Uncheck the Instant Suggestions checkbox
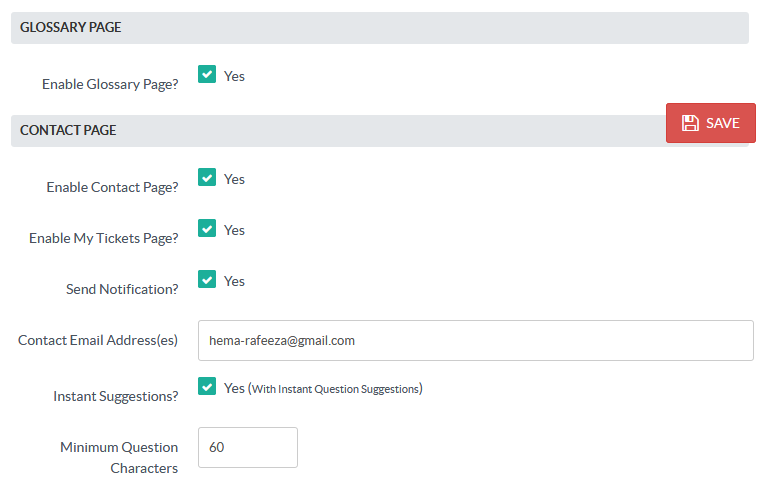 207,386
